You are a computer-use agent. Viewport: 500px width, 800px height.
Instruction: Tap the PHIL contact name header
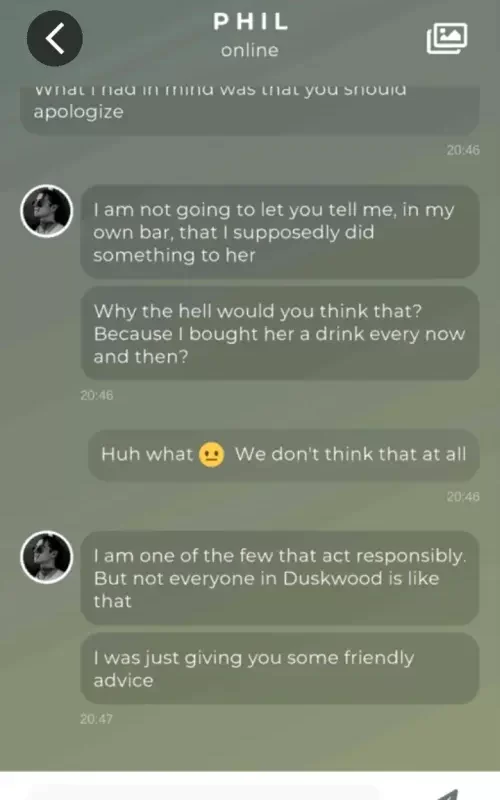point(251,21)
